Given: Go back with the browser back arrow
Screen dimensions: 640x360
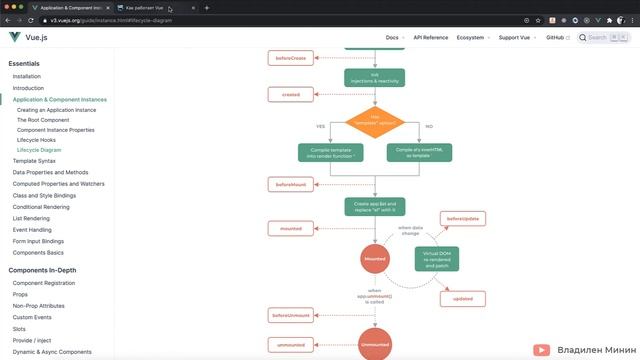Looking at the screenshot, I should point(8,20).
